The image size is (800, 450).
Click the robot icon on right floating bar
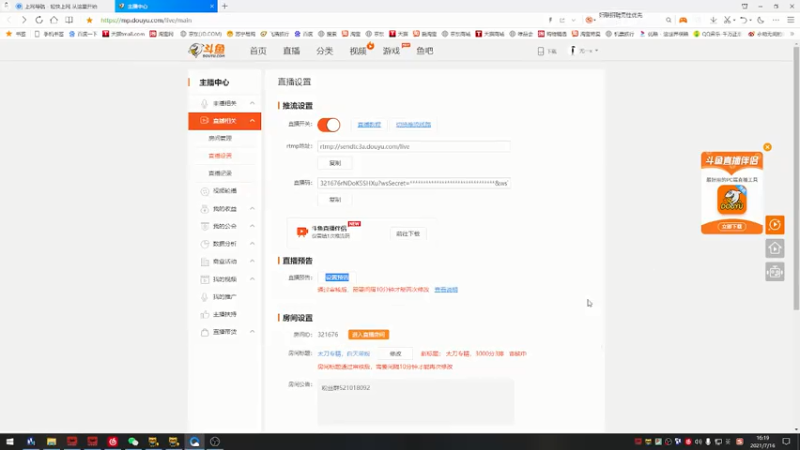coord(774,272)
